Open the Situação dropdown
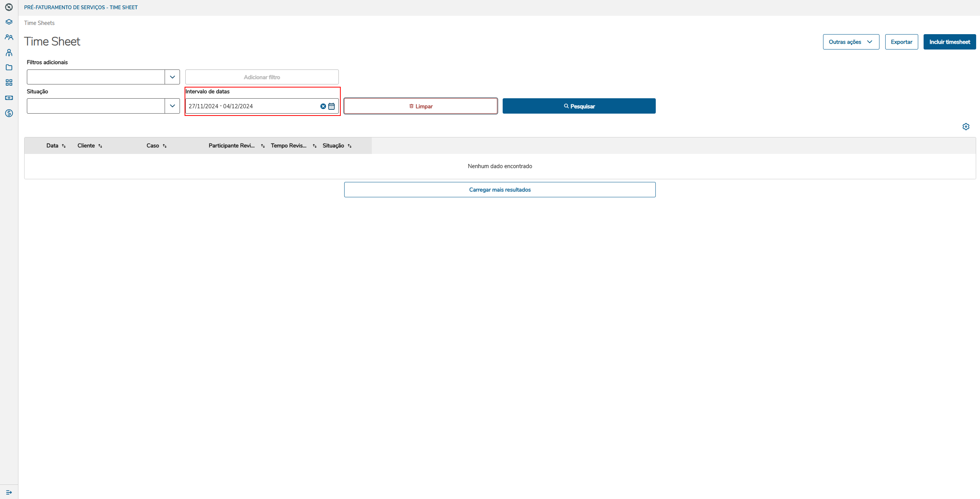The width and height of the screenshot is (980, 499). point(172,106)
